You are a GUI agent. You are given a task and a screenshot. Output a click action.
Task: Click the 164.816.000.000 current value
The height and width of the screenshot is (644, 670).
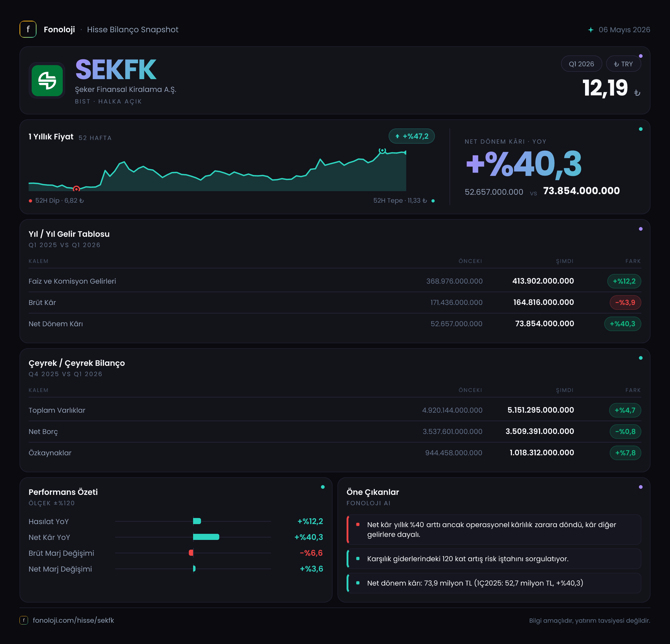(x=544, y=302)
